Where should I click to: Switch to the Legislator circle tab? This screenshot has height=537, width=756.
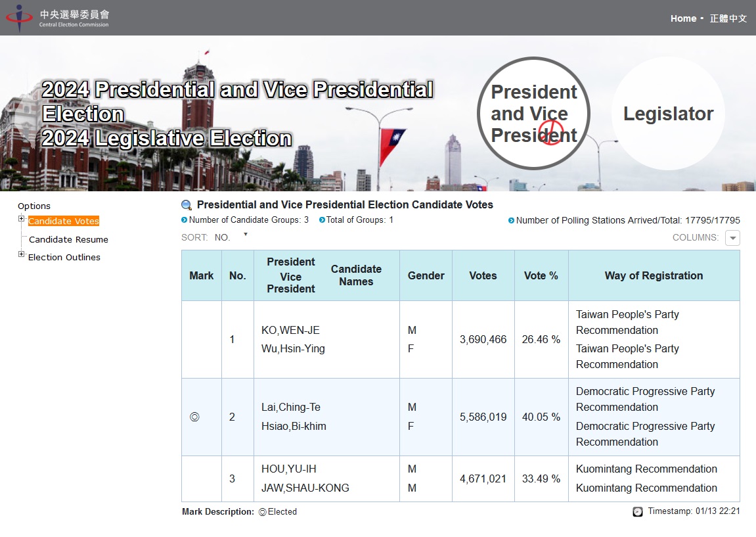pyautogui.click(x=668, y=114)
